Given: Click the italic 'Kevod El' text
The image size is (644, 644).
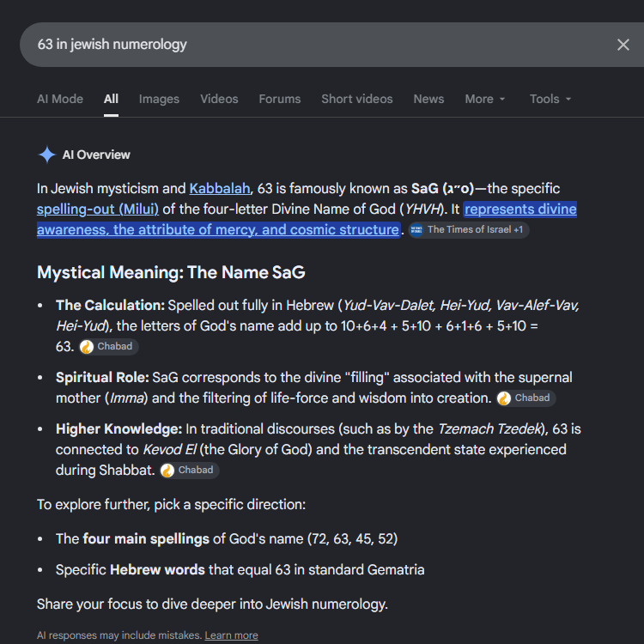Looking at the screenshot, I should 169,449.
